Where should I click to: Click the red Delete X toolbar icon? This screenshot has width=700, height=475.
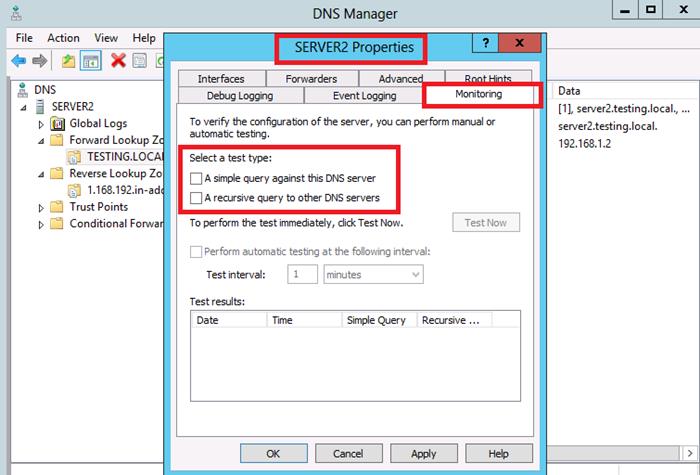click(118, 60)
